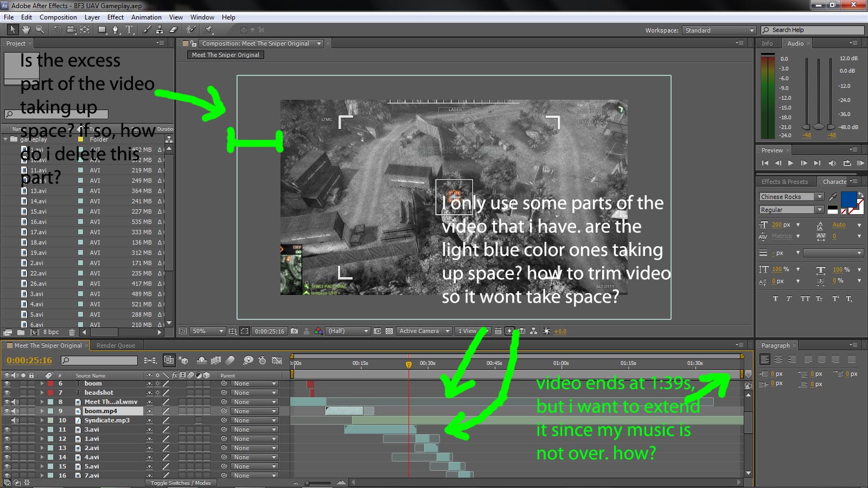
Task: Apply Faux Bold text style
Action: click(775, 298)
